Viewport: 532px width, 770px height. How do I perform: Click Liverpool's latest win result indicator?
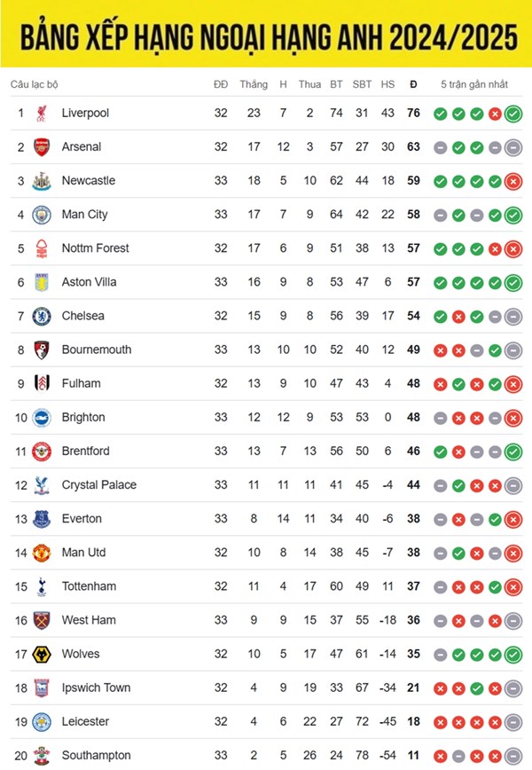513,114
